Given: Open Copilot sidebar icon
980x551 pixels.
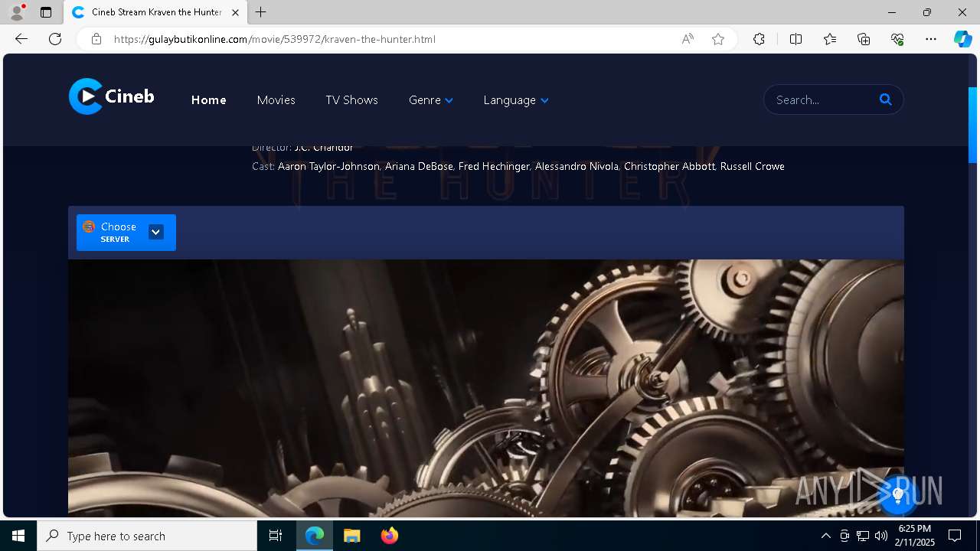Looking at the screenshot, I should tap(962, 39).
